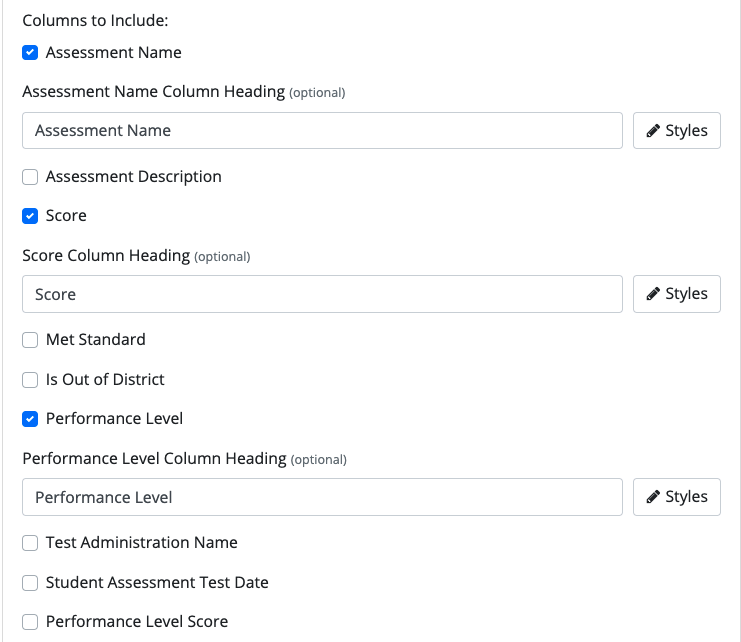741x642 pixels.
Task: Select the Performance Level heading text box
Action: point(322,497)
